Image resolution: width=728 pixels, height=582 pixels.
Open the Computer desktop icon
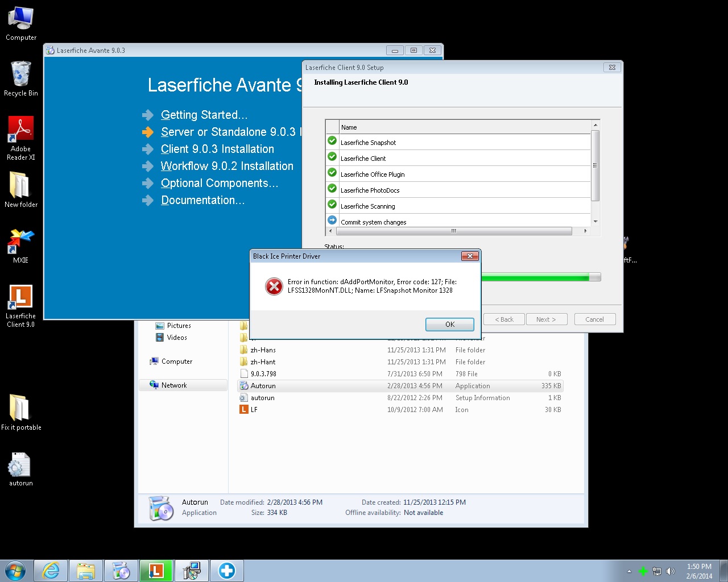pos(21,24)
